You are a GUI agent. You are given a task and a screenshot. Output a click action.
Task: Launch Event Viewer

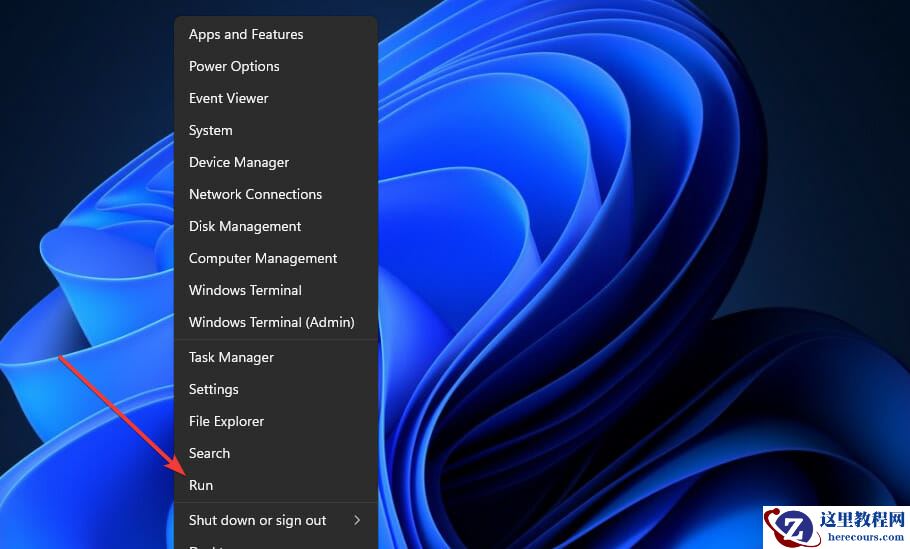pos(228,98)
